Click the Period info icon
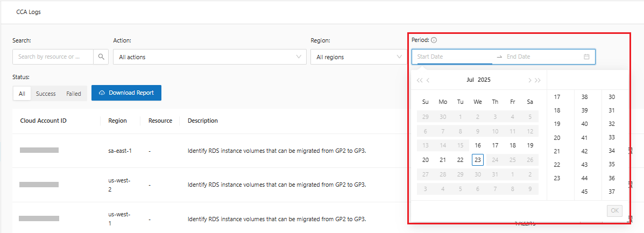 coord(434,40)
